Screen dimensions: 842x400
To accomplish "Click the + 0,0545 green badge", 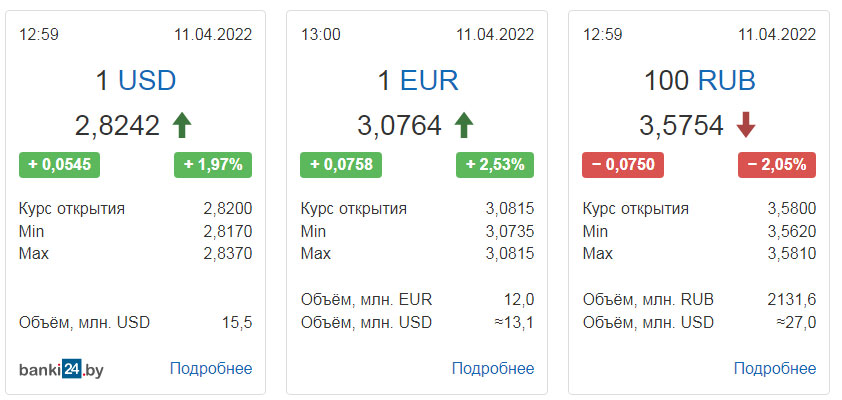I will coord(60,165).
